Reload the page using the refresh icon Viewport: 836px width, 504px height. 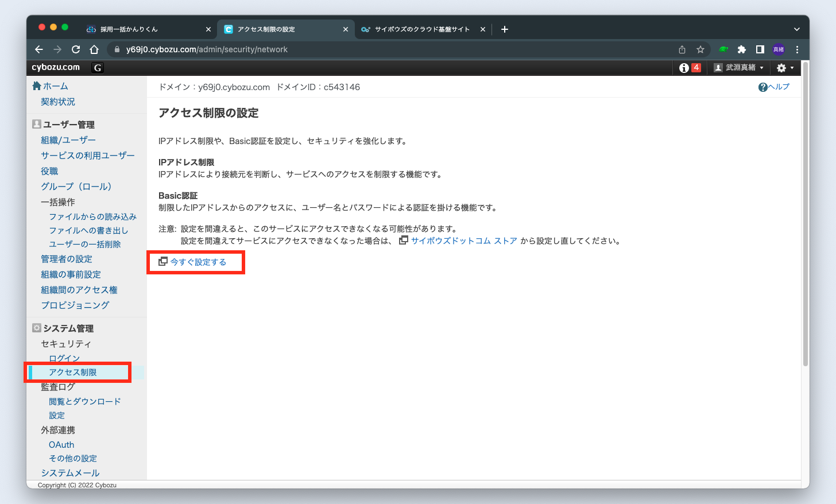76,49
